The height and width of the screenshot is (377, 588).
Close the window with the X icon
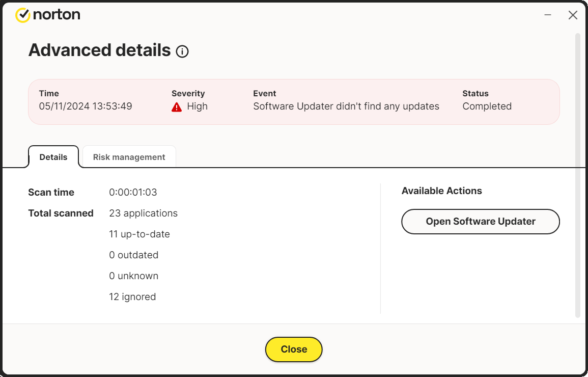pyautogui.click(x=573, y=15)
